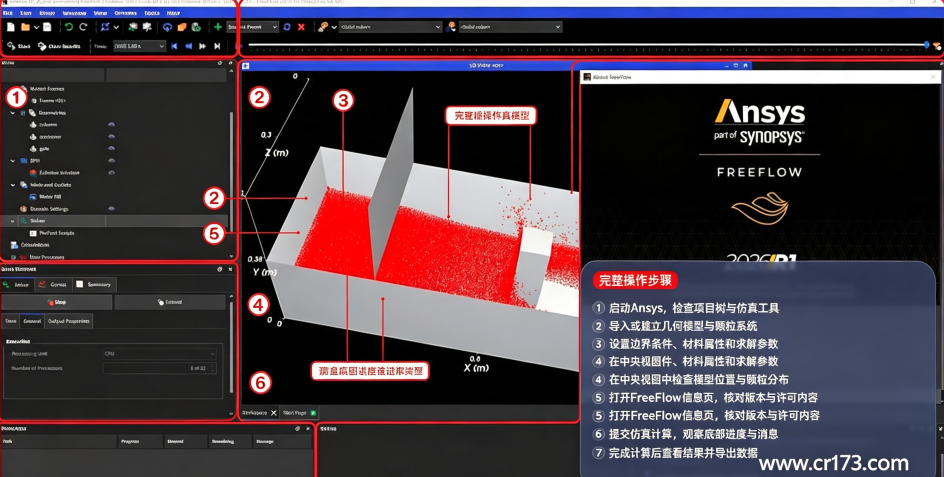Image resolution: width=944 pixels, height=477 pixels.
Task: Click the red X delete icon in toolbar
Action: pyautogui.click(x=301, y=27)
